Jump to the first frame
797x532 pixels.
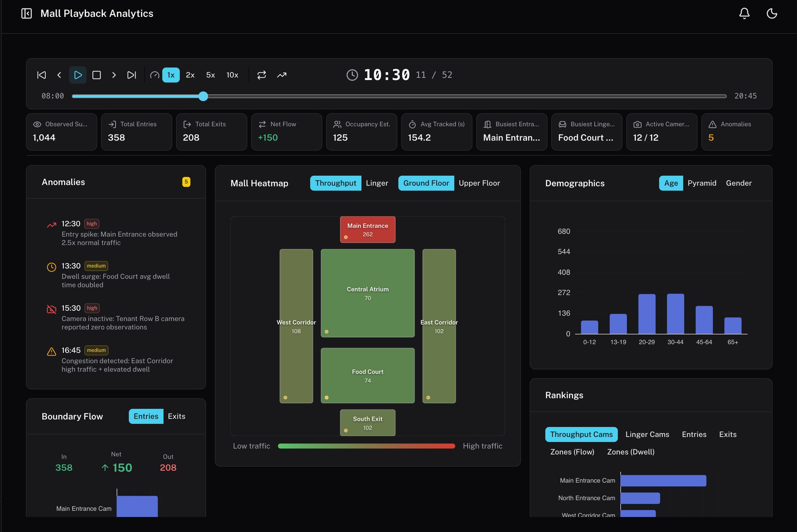coord(42,75)
